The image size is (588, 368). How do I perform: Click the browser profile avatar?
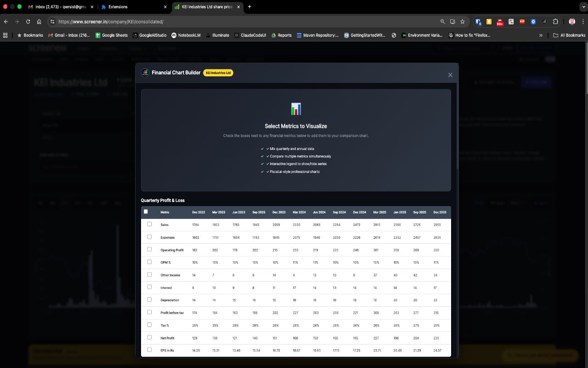pos(571,21)
